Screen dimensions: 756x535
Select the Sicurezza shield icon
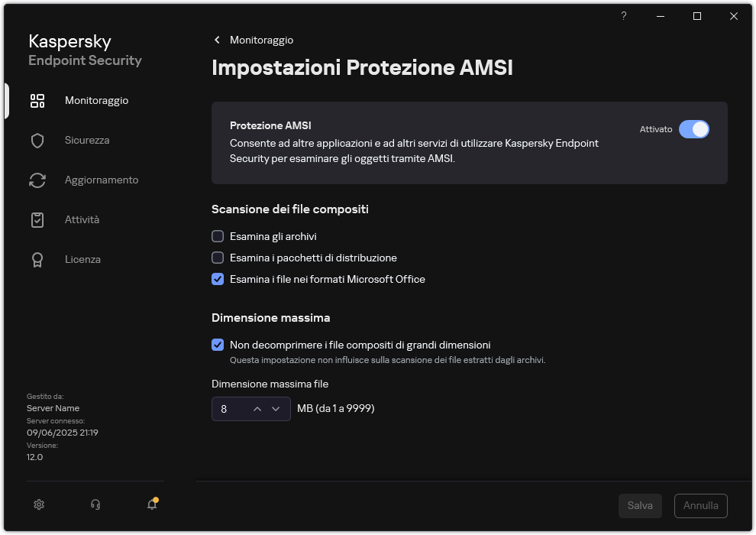[x=37, y=140]
